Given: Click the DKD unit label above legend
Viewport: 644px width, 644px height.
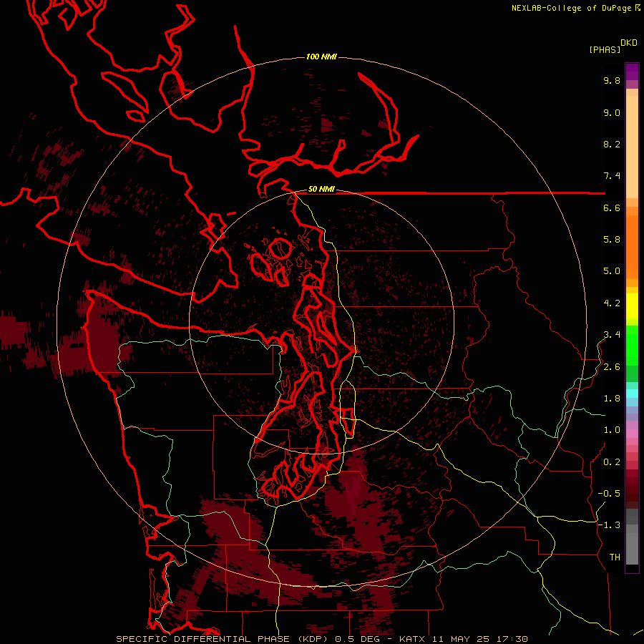Looking at the screenshot, I should [629, 43].
